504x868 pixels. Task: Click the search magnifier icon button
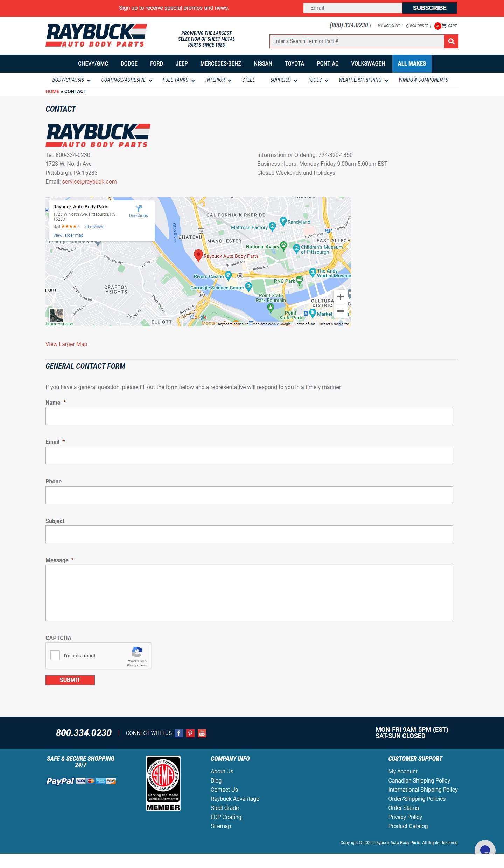click(x=451, y=41)
